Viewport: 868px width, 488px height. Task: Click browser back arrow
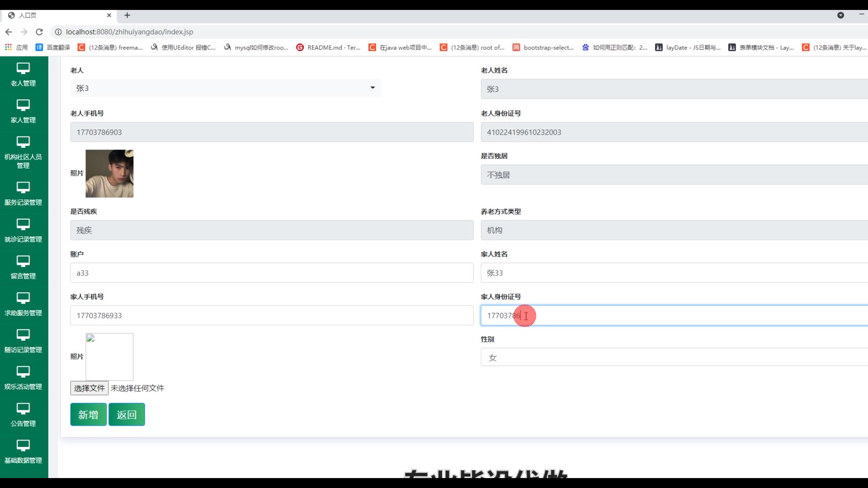point(9,32)
